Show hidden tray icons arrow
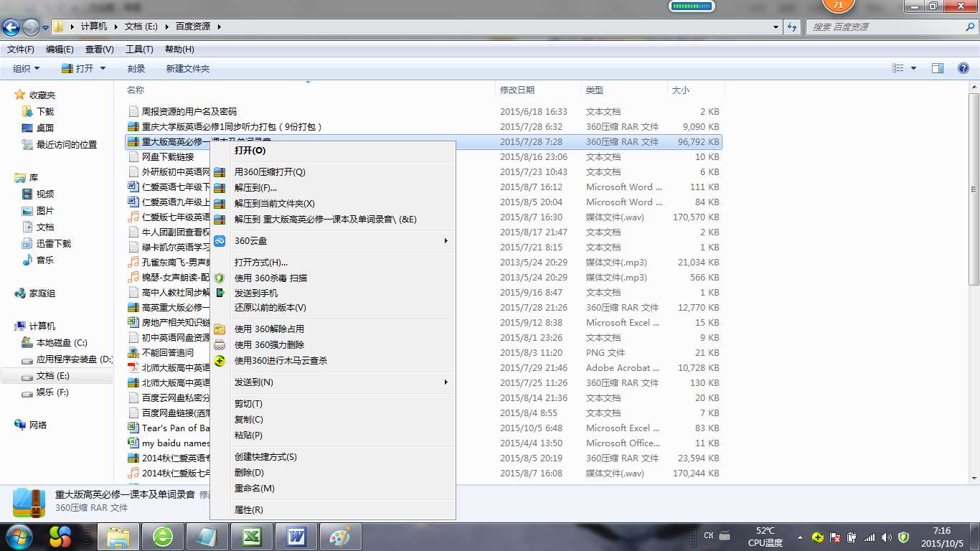Viewport: 980px width, 551px height. click(801, 537)
